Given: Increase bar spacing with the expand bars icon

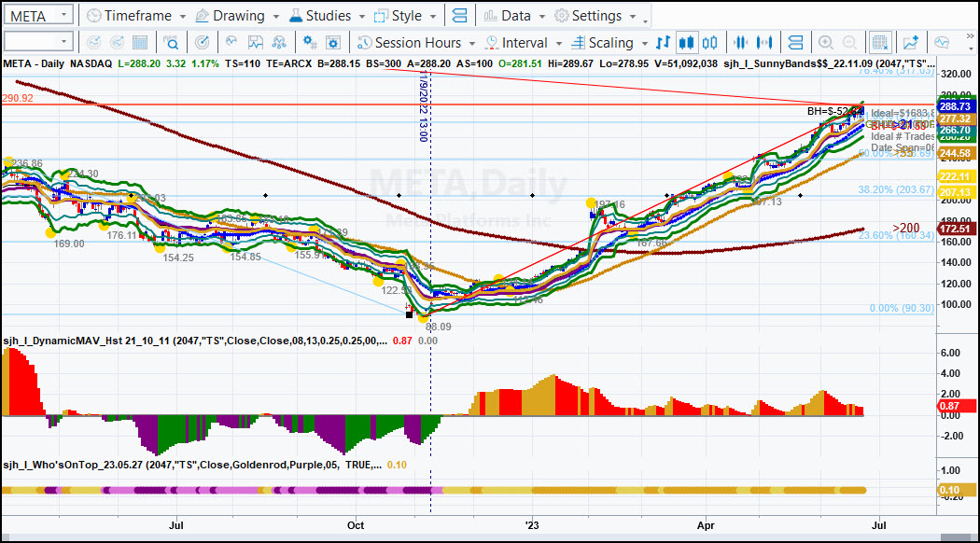Looking at the screenshot, I should point(763,43).
